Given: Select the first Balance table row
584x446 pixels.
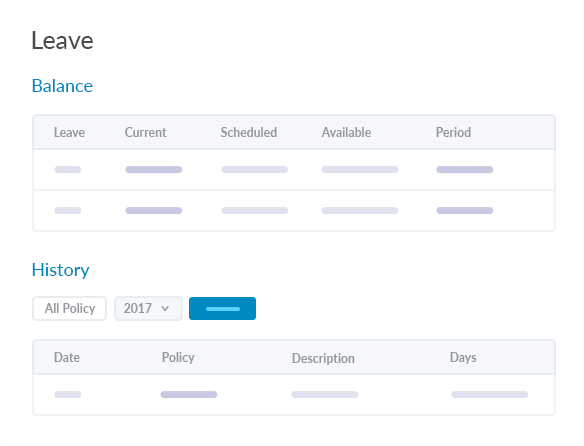Looking at the screenshot, I should pyautogui.click(x=294, y=170).
